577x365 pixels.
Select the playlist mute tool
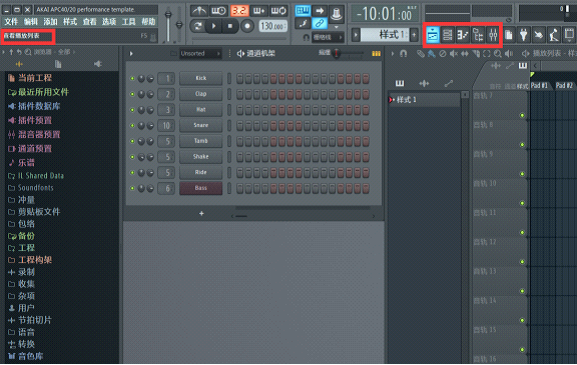click(x=453, y=54)
